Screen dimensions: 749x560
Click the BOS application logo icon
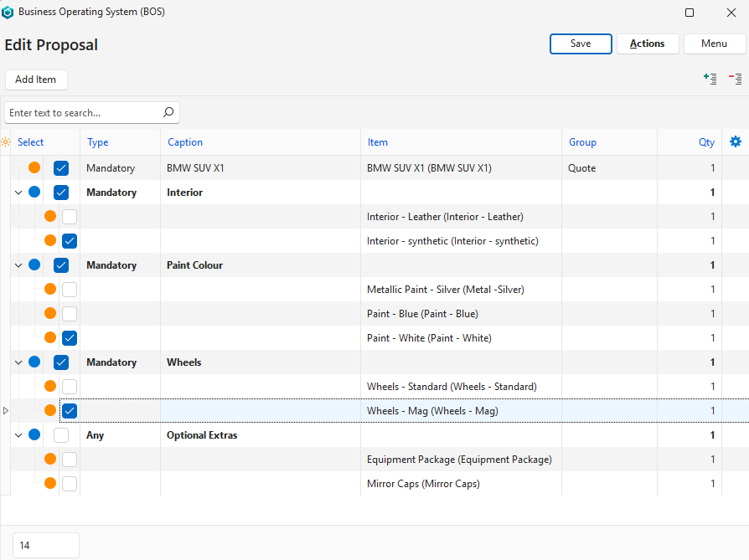pos(8,13)
